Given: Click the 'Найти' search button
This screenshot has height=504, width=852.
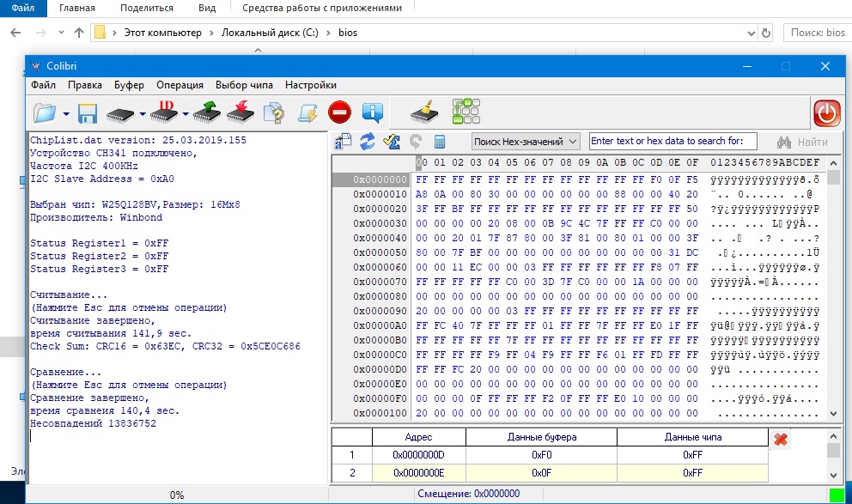Looking at the screenshot, I should (x=802, y=142).
